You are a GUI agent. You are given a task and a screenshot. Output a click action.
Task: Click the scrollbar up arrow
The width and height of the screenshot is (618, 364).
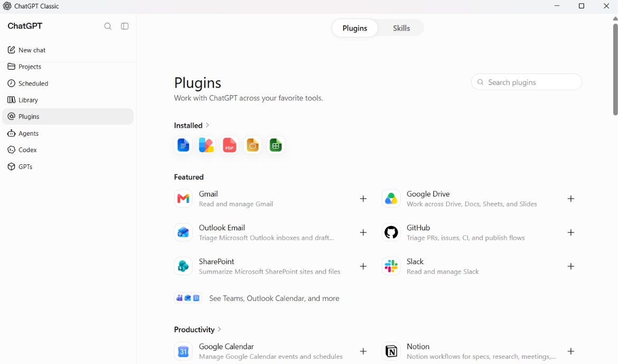(x=615, y=18)
